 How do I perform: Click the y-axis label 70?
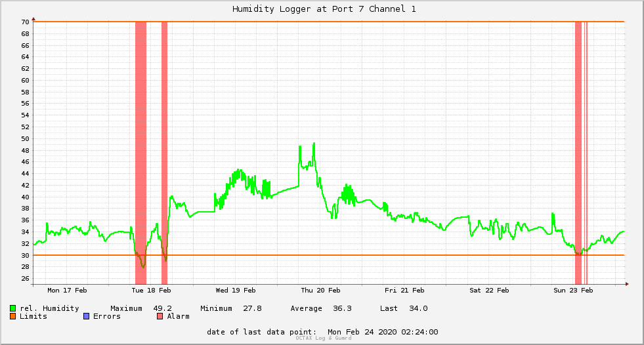26,22
